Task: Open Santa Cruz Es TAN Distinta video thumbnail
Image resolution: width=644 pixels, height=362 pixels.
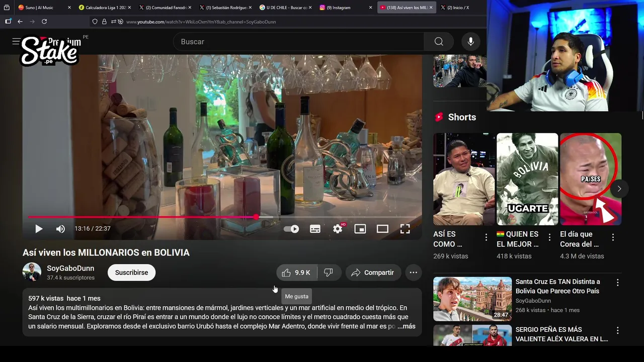Action: pyautogui.click(x=472, y=299)
